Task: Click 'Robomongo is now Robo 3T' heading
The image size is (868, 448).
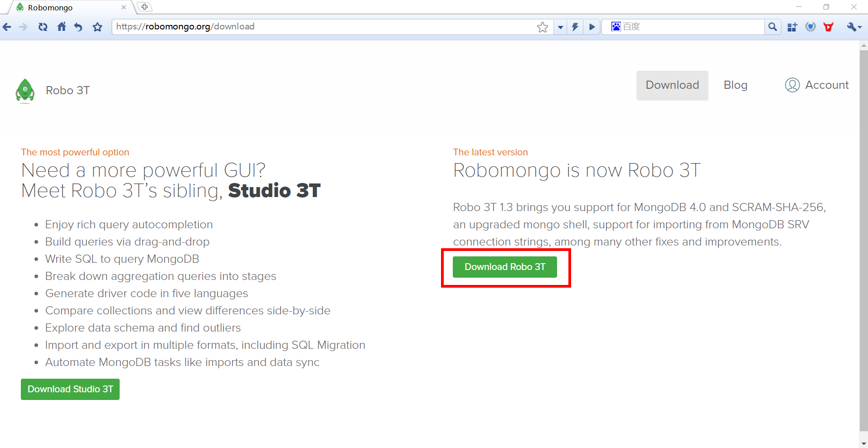Action: click(x=577, y=171)
